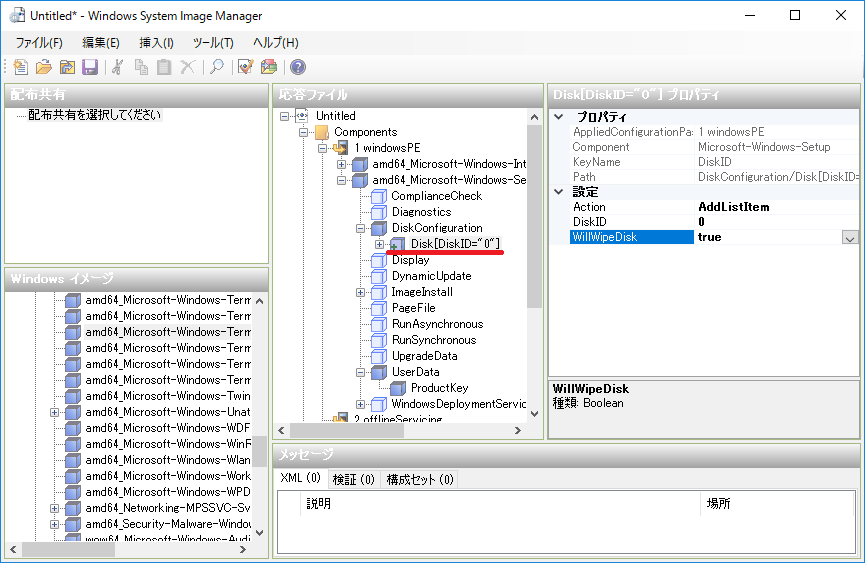Collapse the 1 windowsPE pass node
The height and width of the screenshot is (563, 865).
[x=323, y=148]
